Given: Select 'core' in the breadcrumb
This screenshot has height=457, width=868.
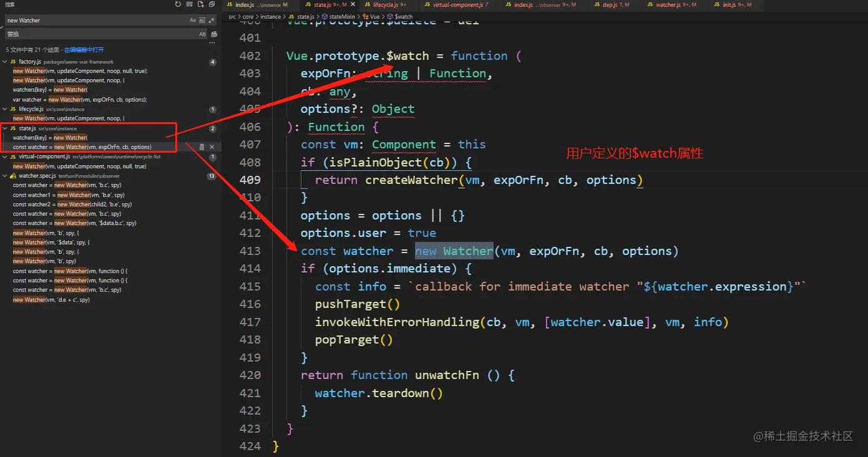Looking at the screenshot, I should [x=248, y=17].
